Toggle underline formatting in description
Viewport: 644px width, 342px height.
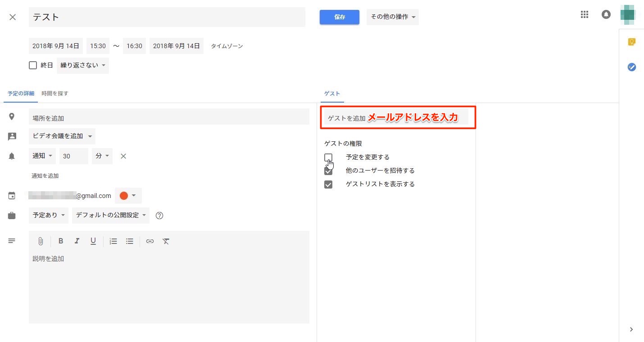[x=93, y=241]
